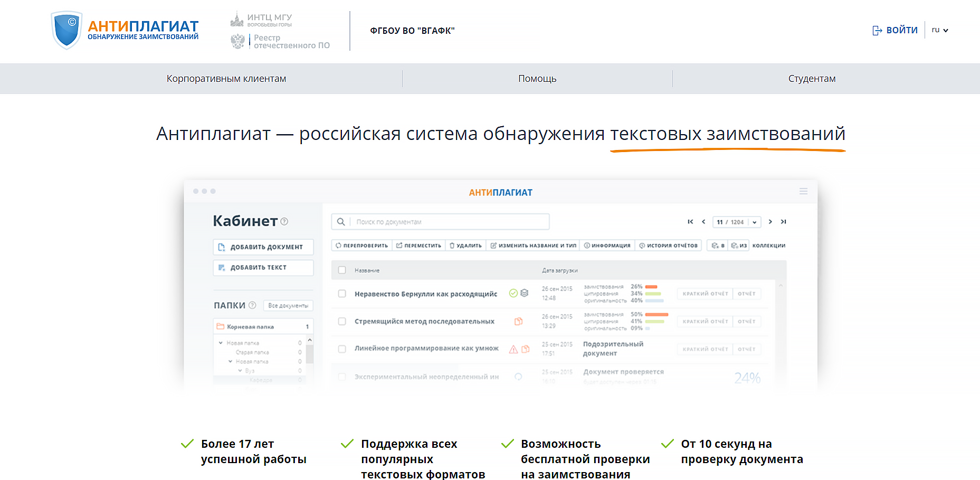Click the green check status icon on Неравенство Бернулли
The height and width of the screenshot is (480, 980).
tap(513, 293)
